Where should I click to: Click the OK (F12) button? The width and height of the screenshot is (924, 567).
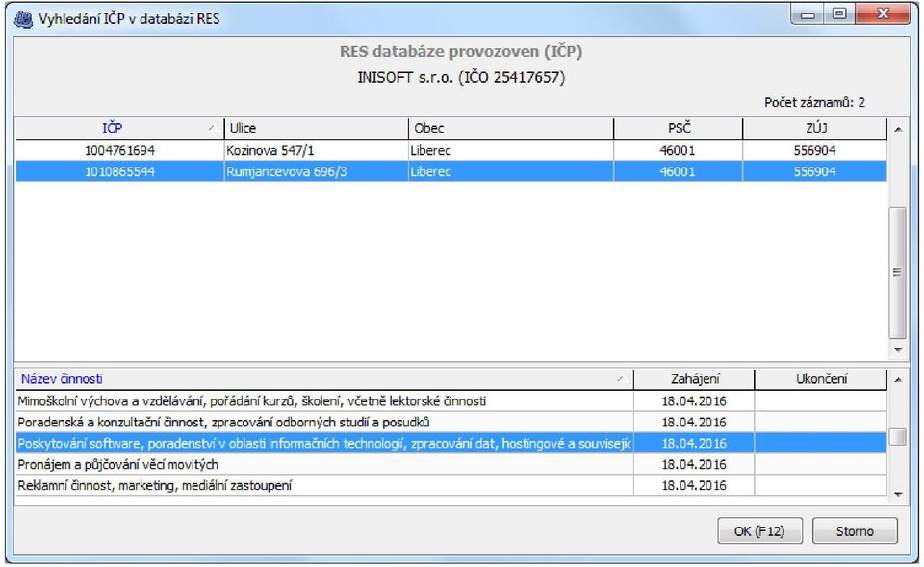[x=759, y=531]
